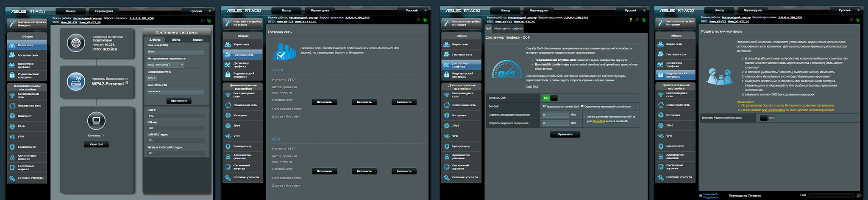The image size is (868, 200).
Task: Click Применить in the Состояние системы panel
Action: point(179,101)
